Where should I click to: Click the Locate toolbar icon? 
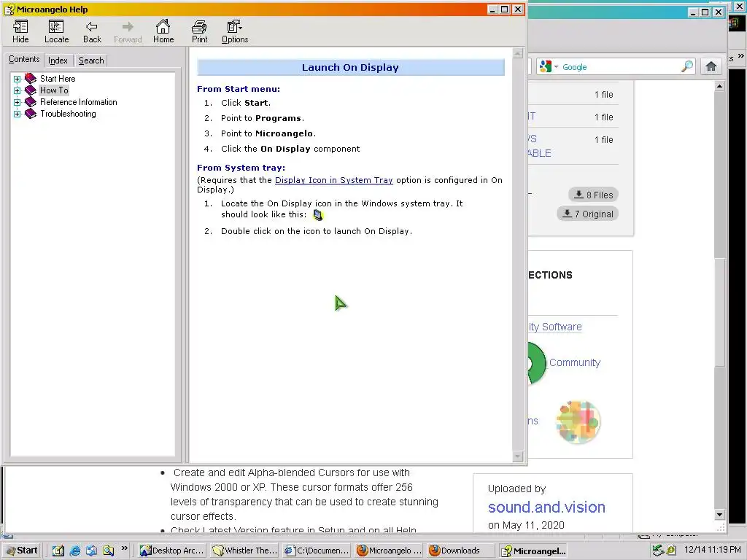(56, 31)
